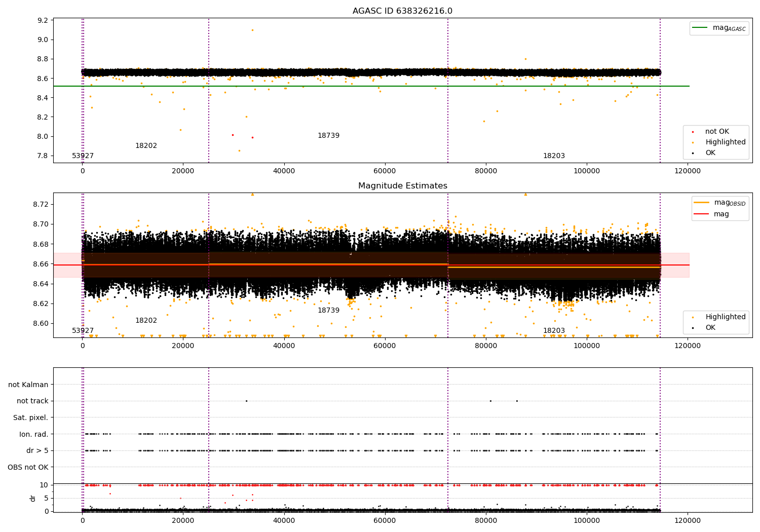Click the 8.68 tick on Magnitude Estimates y-axis
Image resolution: width=760 pixels, height=532 pixels.
(41, 244)
